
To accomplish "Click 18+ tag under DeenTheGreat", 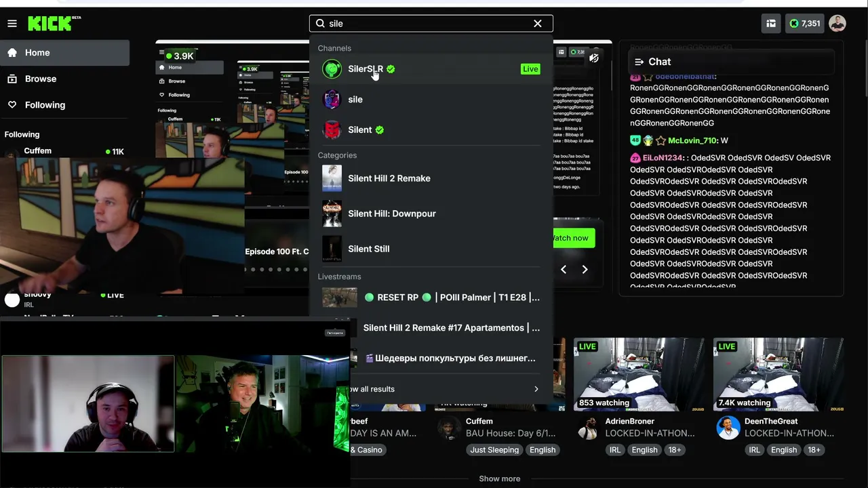I will [x=814, y=450].
